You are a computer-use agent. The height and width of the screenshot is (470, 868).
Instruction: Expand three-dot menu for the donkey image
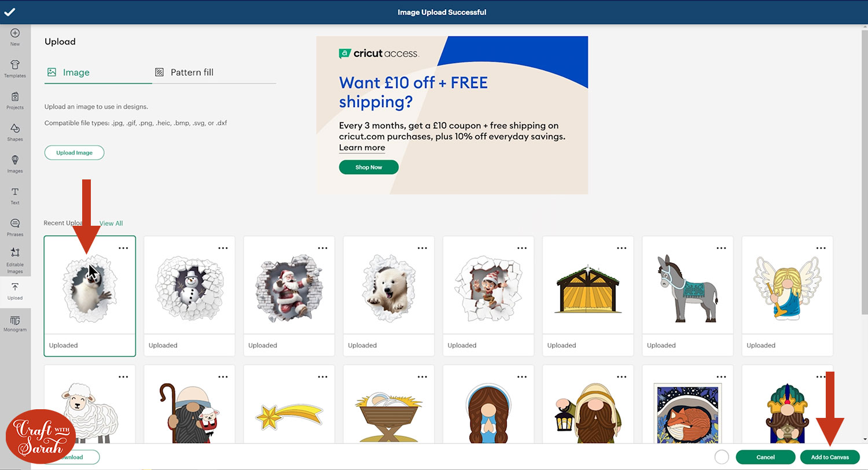[x=722, y=248]
